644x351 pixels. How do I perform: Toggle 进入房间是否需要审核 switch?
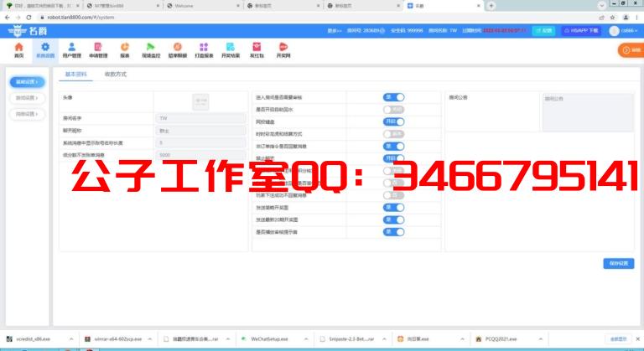click(x=393, y=97)
